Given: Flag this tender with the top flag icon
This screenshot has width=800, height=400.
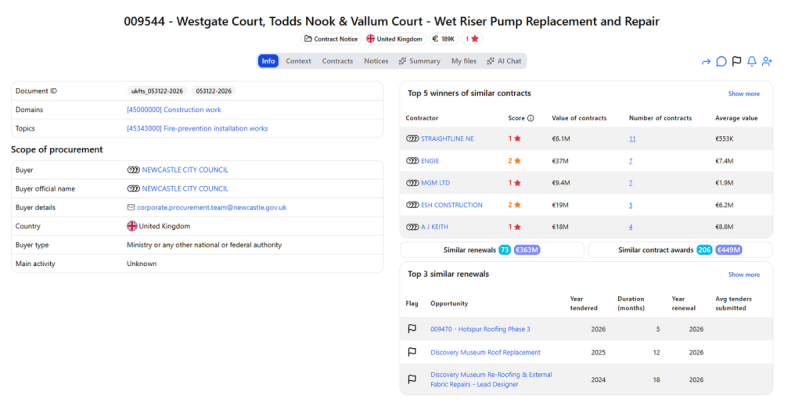Looking at the screenshot, I should 736,62.
